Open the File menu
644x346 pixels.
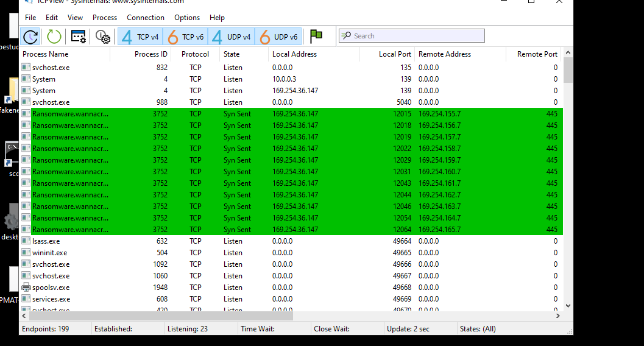30,18
